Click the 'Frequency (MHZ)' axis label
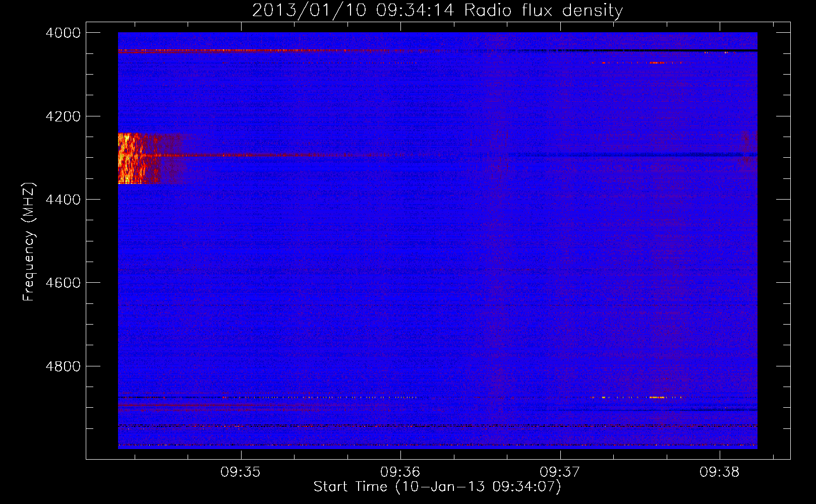Image resolution: width=816 pixels, height=504 pixels. [29, 242]
